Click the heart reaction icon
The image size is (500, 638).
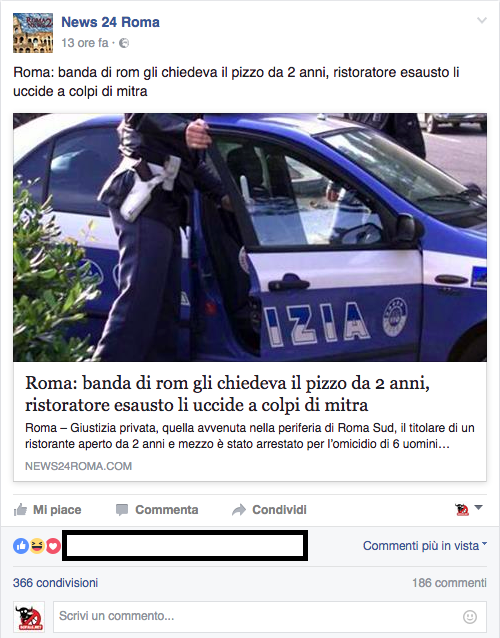pos(53,546)
